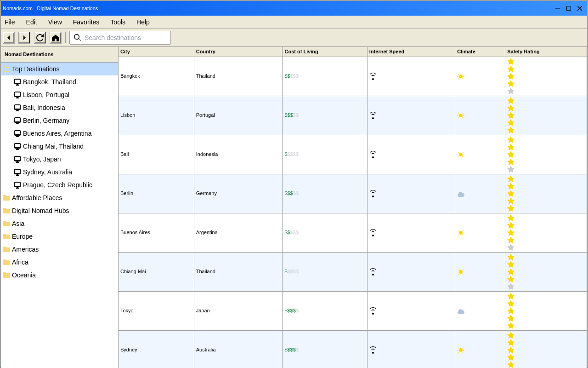Click the sun climate icon for Lisbon
The height and width of the screenshot is (368, 588).
coord(461,115)
